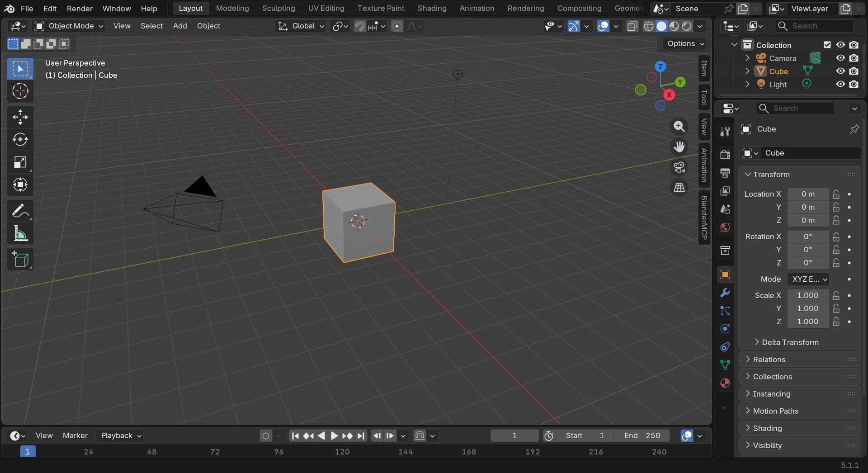Open the viewport Add menu
Viewport: 868px width, 473px height.
click(180, 26)
